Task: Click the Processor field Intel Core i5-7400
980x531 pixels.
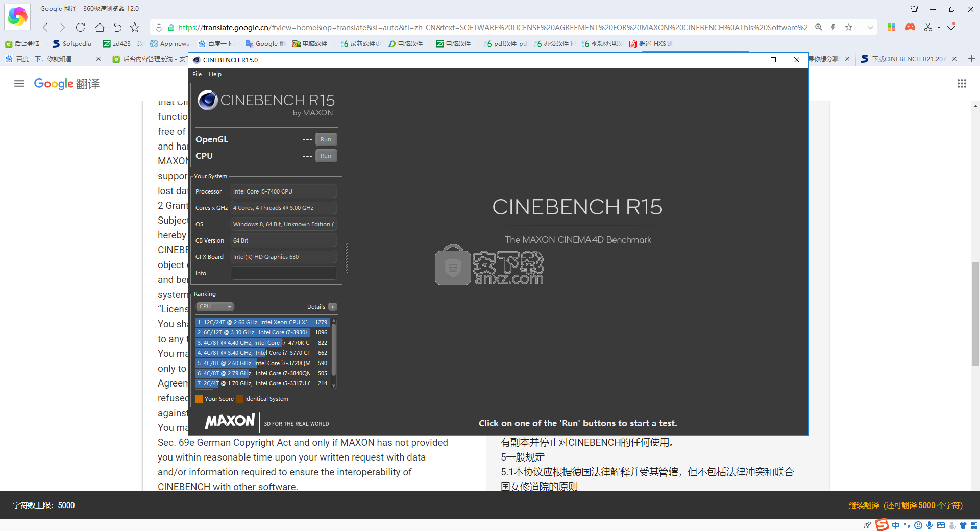Action: tap(283, 191)
